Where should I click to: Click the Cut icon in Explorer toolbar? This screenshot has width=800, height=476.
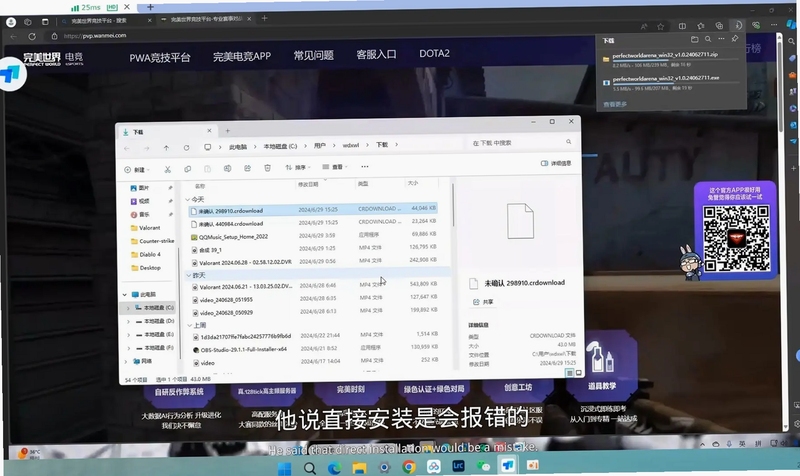tap(167, 169)
